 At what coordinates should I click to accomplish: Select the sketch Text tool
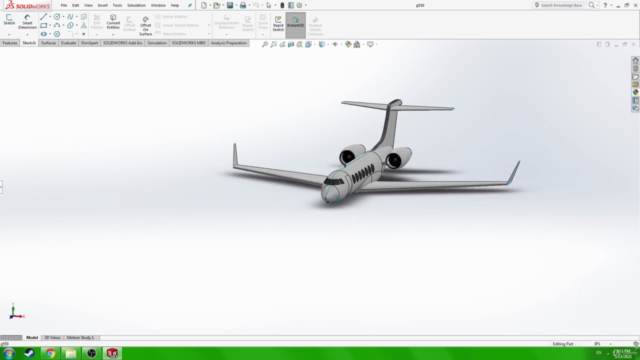84,25
